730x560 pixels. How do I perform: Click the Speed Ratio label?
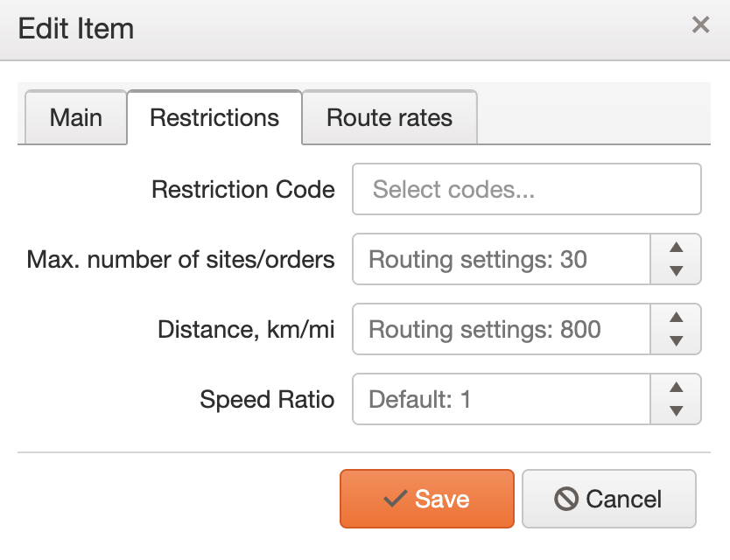click(267, 399)
